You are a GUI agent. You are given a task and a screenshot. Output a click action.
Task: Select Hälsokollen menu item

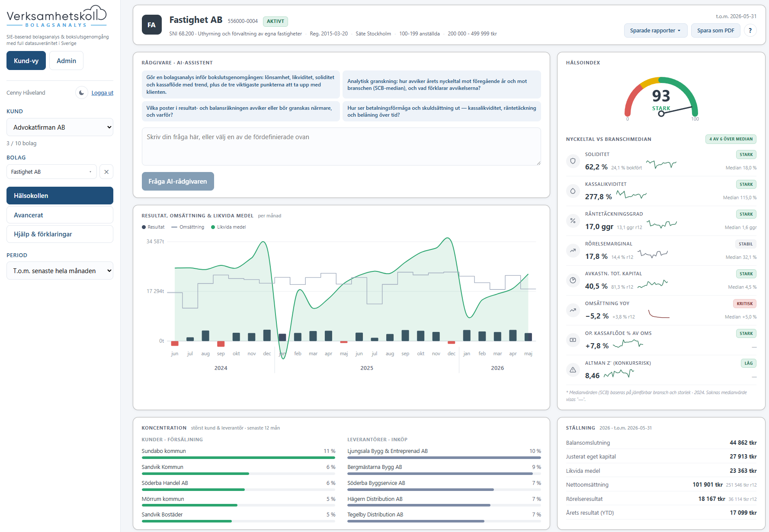pos(60,195)
